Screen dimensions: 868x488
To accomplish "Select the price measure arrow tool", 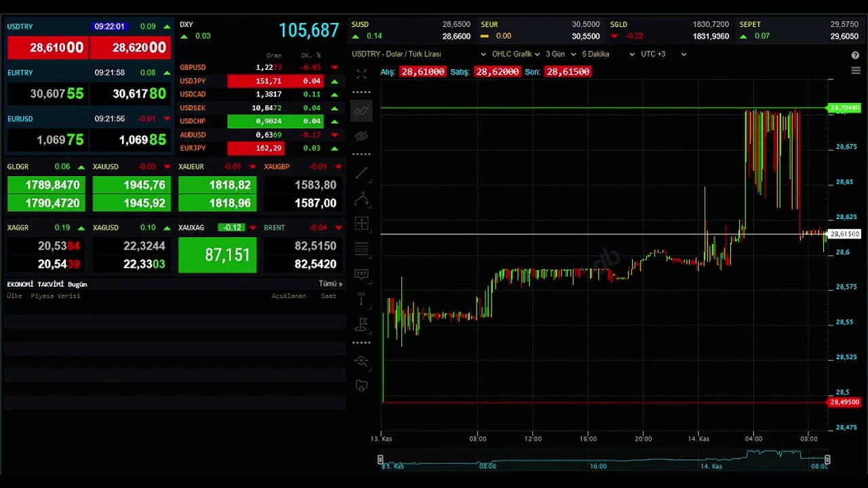I will pos(361,299).
